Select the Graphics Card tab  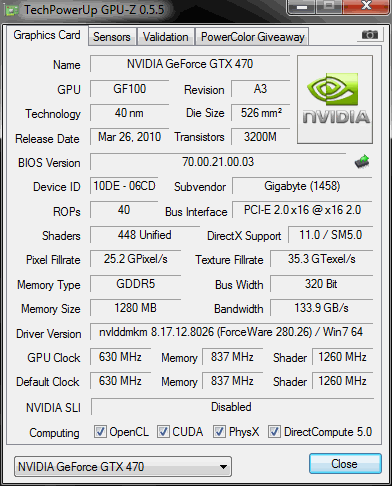pyautogui.click(x=47, y=35)
